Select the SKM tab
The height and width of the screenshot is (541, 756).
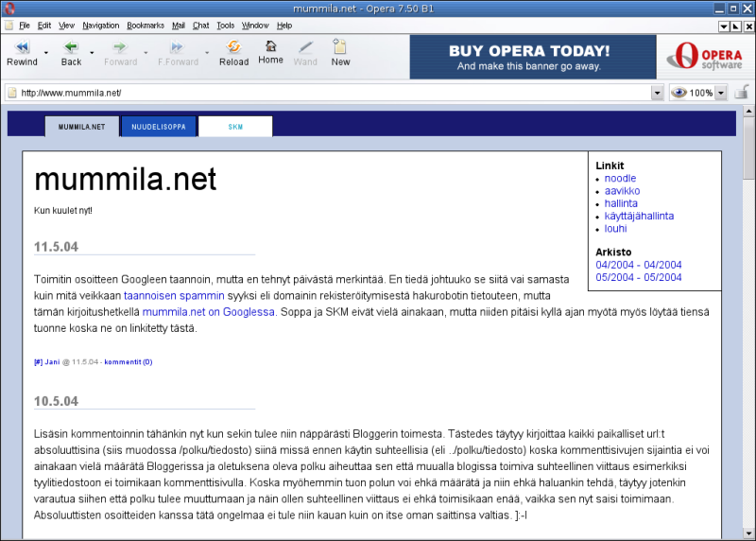[x=234, y=126]
